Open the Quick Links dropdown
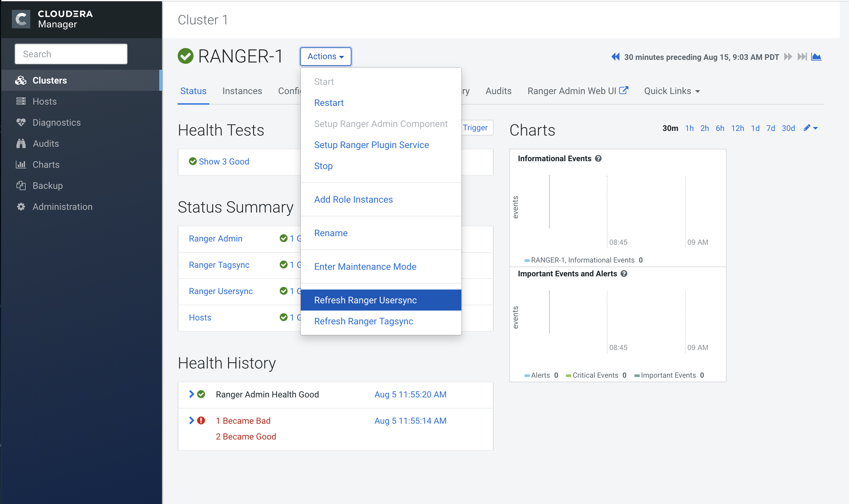 pyautogui.click(x=672, y=91)
